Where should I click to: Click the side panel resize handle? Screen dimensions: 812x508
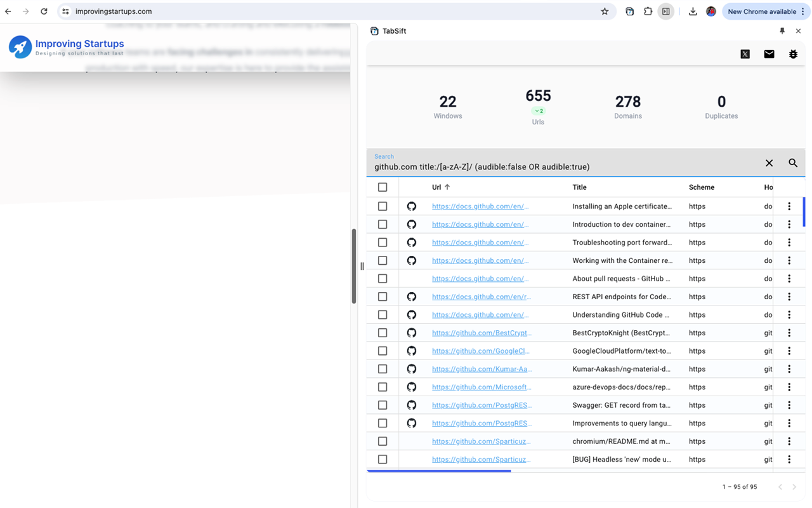[362, 266]
